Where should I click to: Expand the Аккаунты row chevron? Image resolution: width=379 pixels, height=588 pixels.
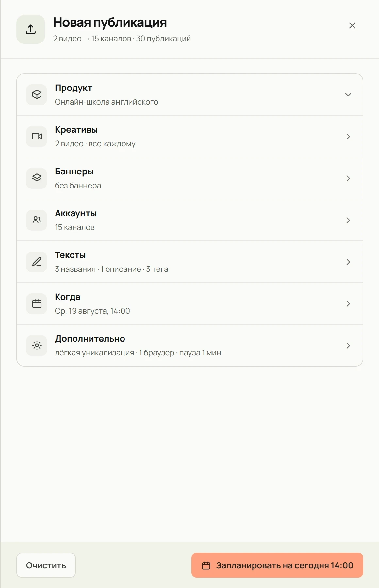pos(348,220)
